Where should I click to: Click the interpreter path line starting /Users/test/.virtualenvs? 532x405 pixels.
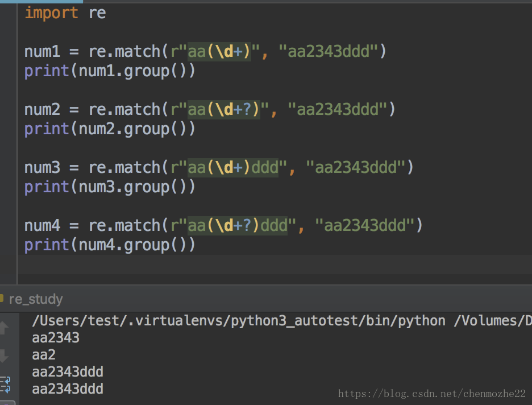click(x=281, y=321)
